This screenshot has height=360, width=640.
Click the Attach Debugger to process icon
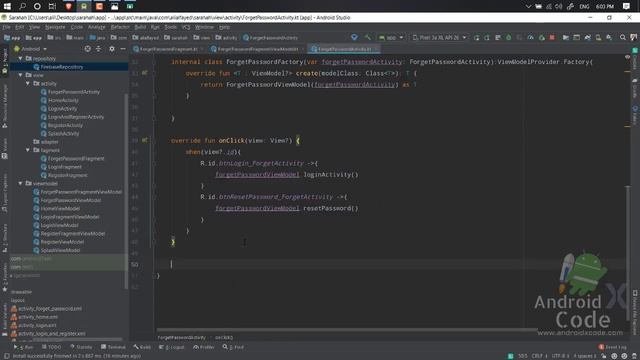[x=542, y=38]
